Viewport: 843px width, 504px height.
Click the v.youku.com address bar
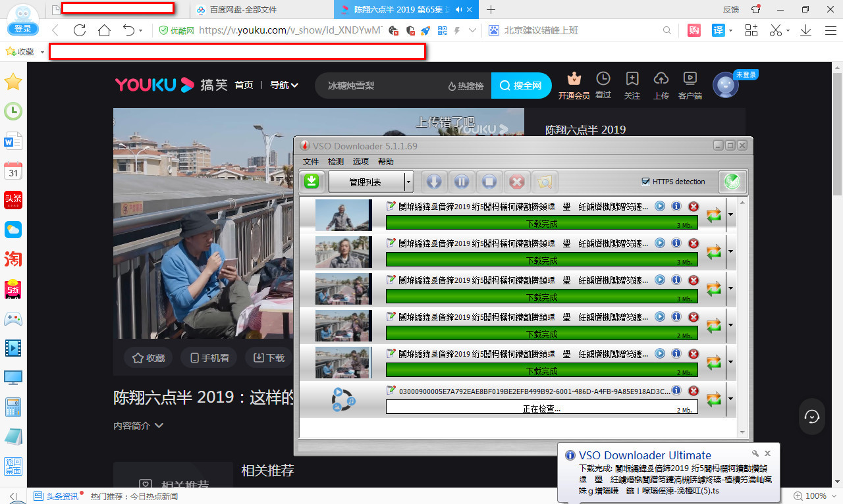(290, 30)
